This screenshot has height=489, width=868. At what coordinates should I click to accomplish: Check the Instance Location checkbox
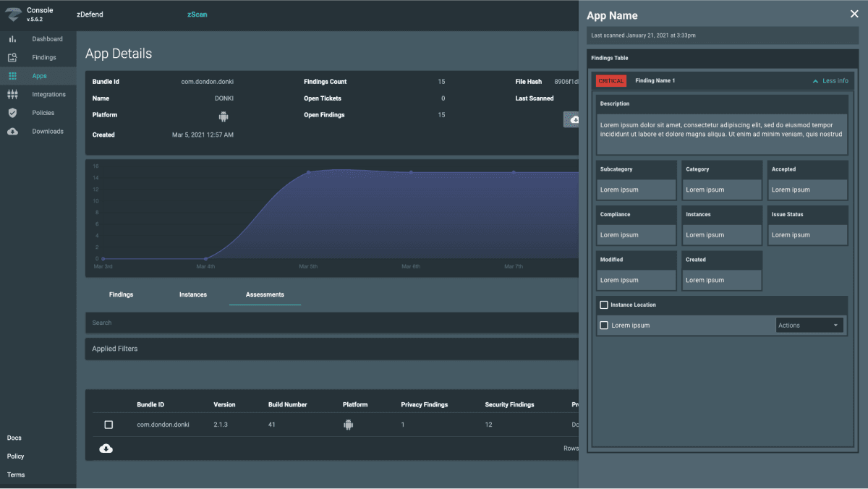(x=604, y=305)
